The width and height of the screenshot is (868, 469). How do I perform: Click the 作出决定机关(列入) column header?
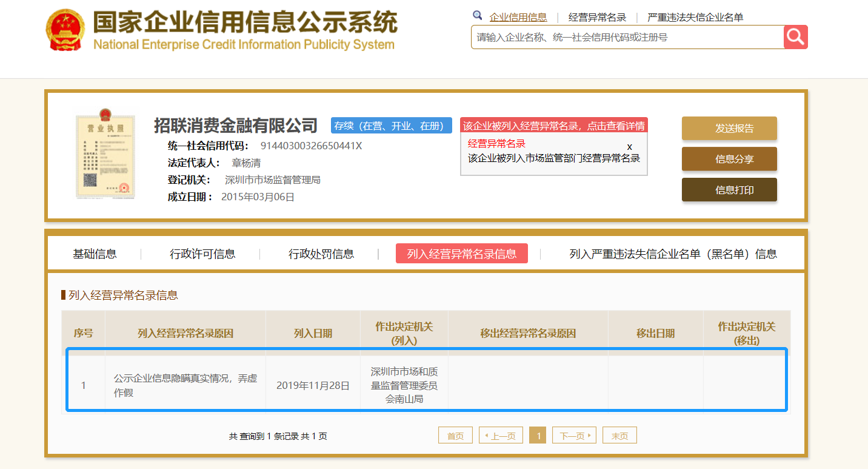[404, 334]
